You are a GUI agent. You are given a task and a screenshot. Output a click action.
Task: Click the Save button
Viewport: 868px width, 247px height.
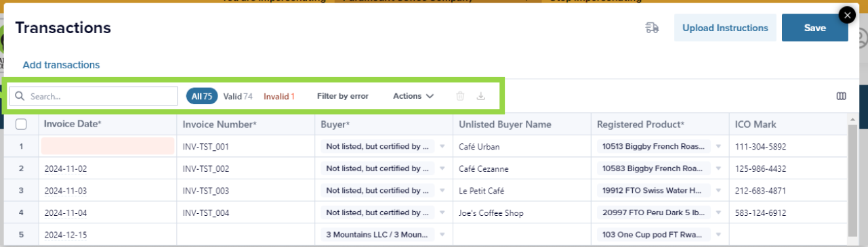click(x=815, y=28)
